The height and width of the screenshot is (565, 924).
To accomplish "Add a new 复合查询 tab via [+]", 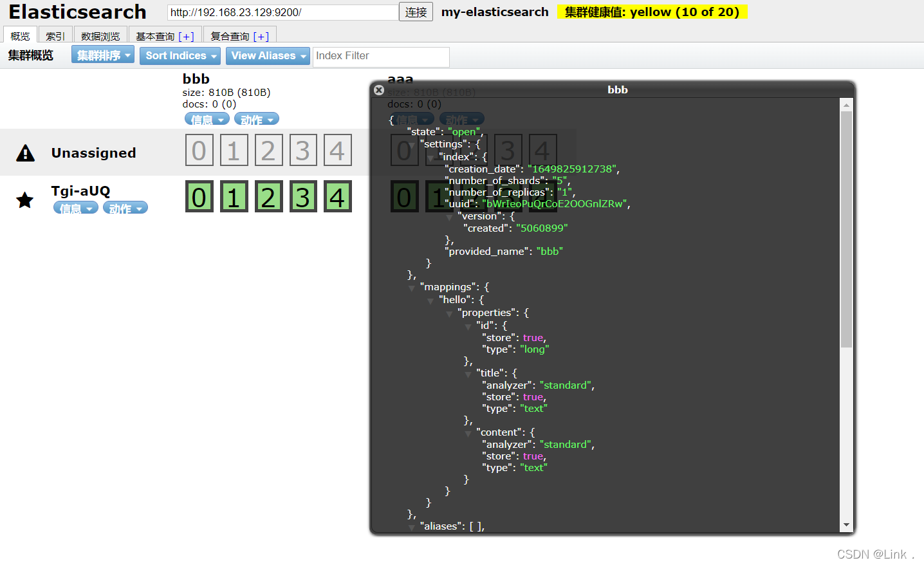I will point(261,37).
